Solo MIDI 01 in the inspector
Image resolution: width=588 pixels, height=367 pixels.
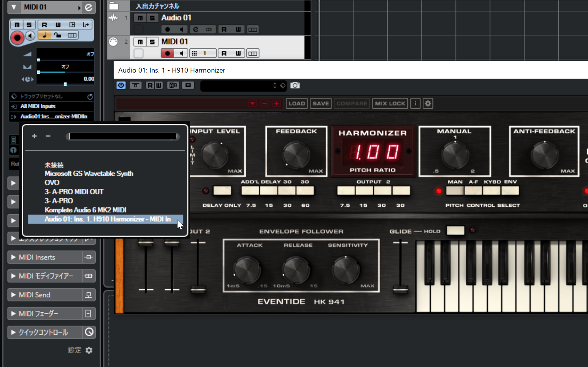pyautogui.click(x=29, y=25)
